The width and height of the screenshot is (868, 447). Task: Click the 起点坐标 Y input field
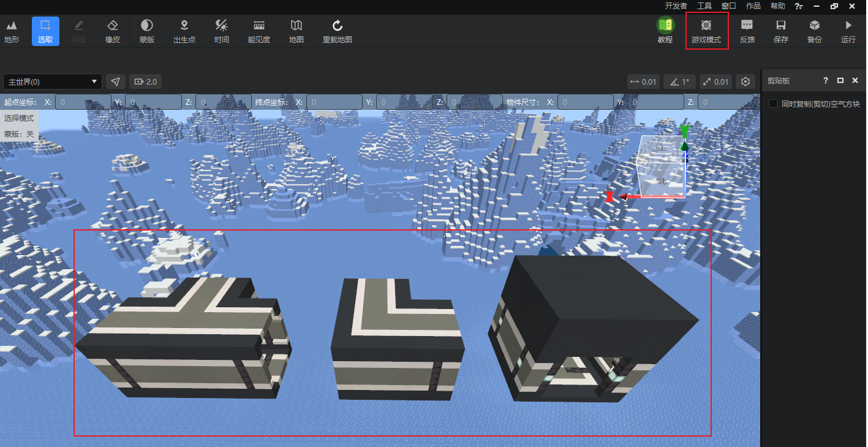tap(153, 102)
